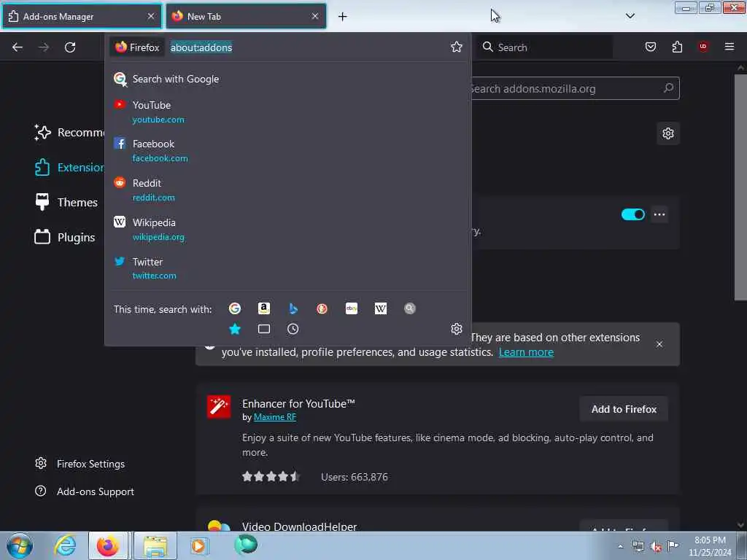Click the Learn more link
The image size is (747, 560).
pyautogui.click(x=526, y=352)
